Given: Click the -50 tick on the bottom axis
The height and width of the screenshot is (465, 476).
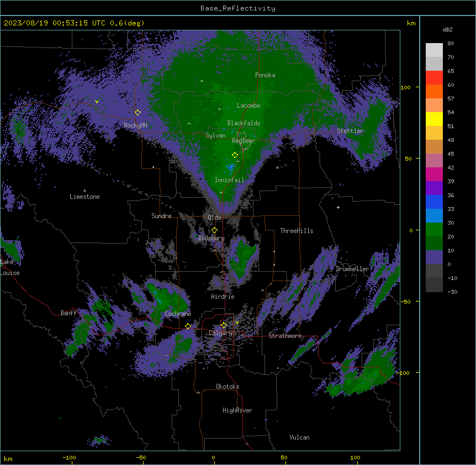Looking at the screenshot, I should pos(141,457).
